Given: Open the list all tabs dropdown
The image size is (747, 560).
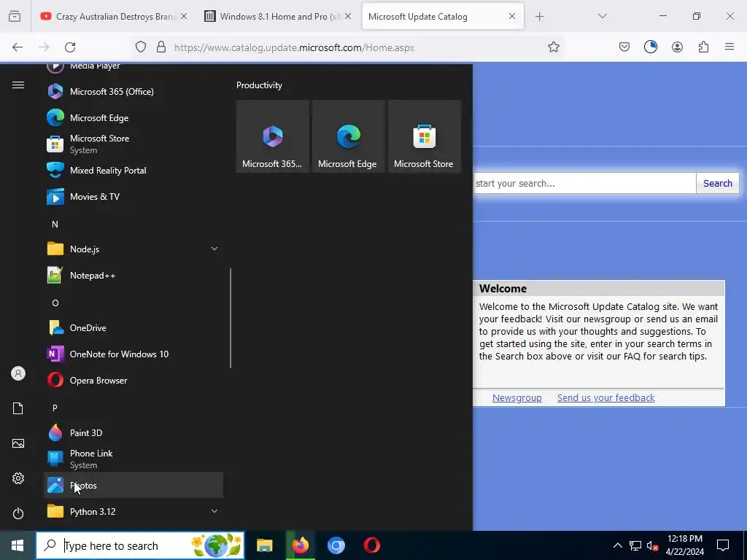Looking at the screenshot, I should pos(602,16).
